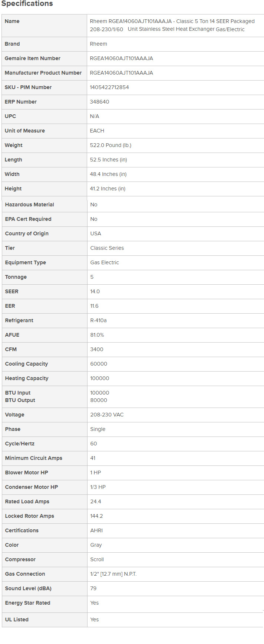264x644 pixels.
Task: Click the Gas Connection value
Action: 113,574
